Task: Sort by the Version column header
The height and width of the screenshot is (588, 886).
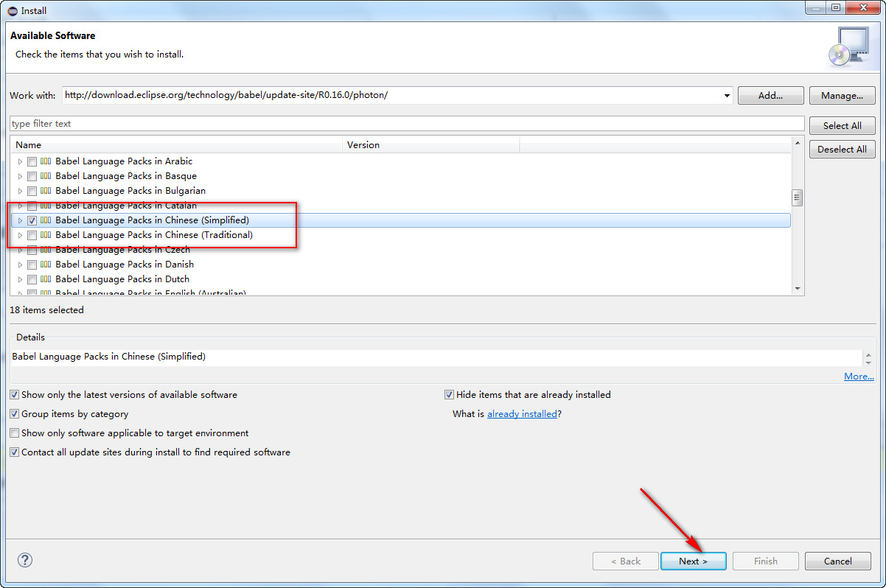Action: tap(432, 145)
